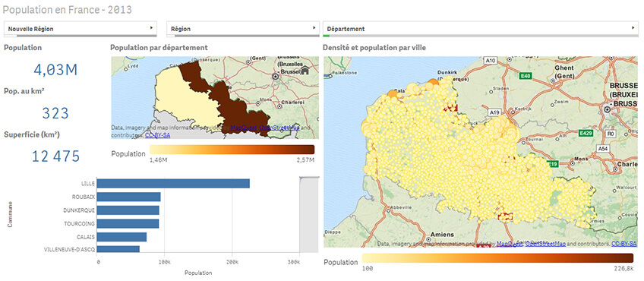This screenshot has height=281, width=644.
Task: Open the Nouvelle Région filter pane
Action: tap(80, 29)
